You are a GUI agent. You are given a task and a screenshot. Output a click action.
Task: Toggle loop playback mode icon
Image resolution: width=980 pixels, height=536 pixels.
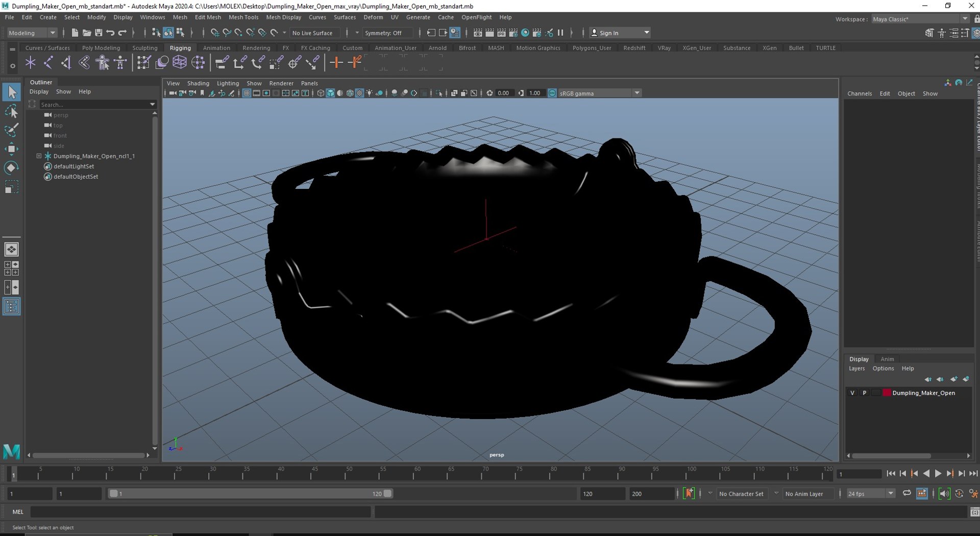click(x=906, y=493)
